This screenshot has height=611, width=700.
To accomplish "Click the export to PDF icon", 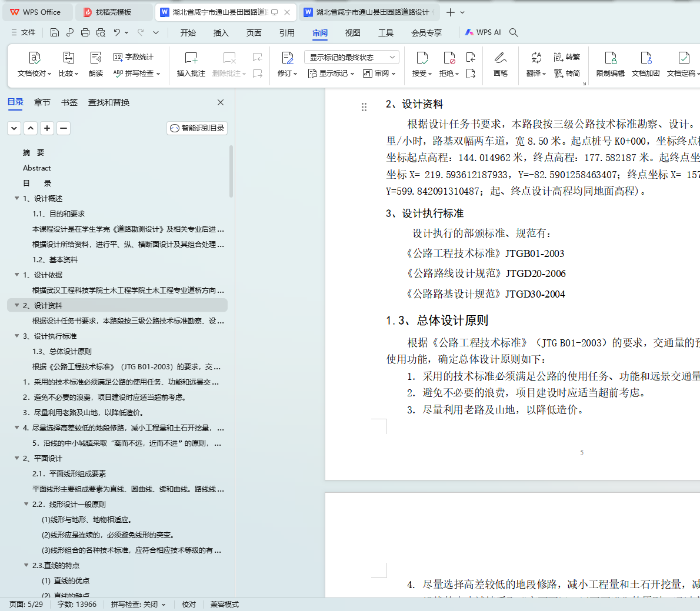I will [69, 32].
